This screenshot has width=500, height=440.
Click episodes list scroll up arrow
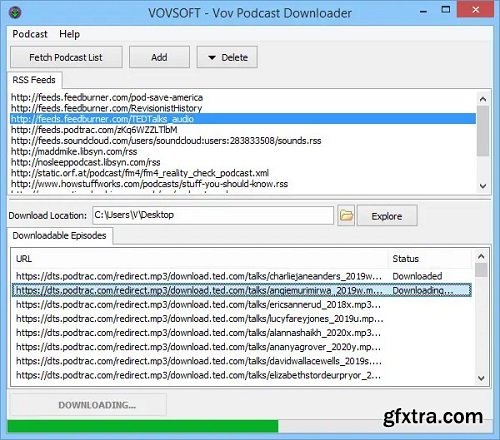[481, 256]
